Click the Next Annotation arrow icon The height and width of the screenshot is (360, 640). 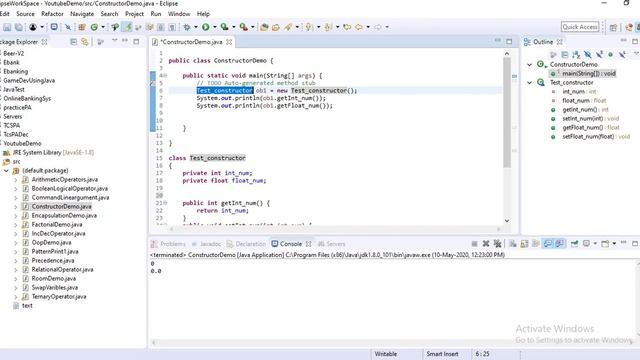309,27
